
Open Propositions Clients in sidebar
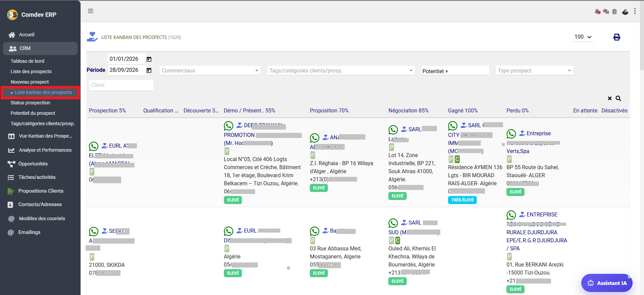[41, 191]
